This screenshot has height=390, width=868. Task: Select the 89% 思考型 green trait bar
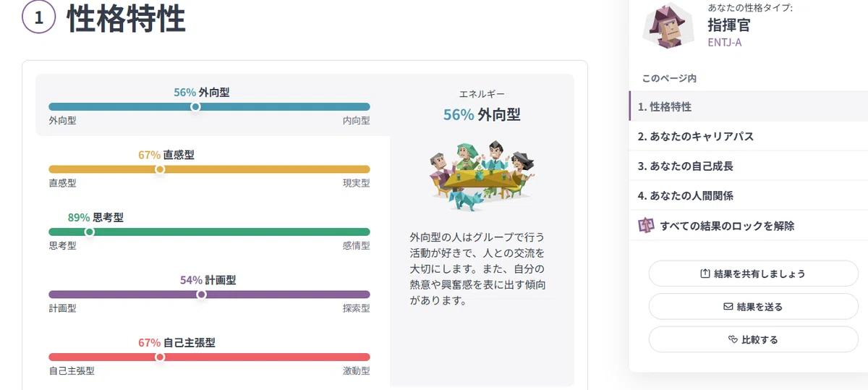(209, 232)
